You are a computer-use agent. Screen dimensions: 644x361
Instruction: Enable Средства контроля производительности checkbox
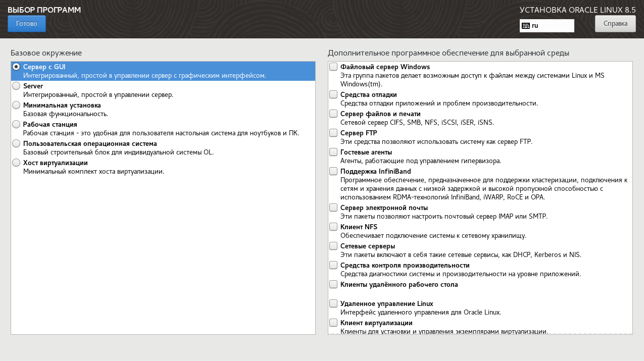coord(333,265)
